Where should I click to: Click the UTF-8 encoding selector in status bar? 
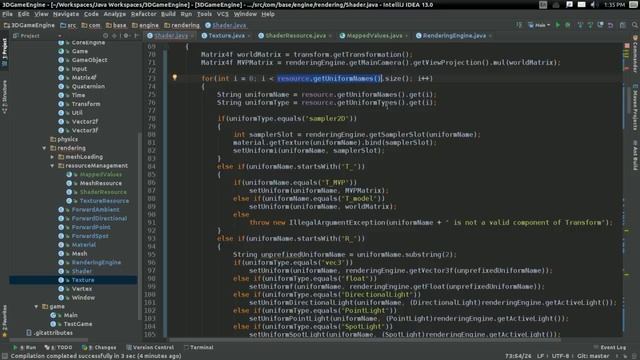pyautogui.click(x=560, y=356)
